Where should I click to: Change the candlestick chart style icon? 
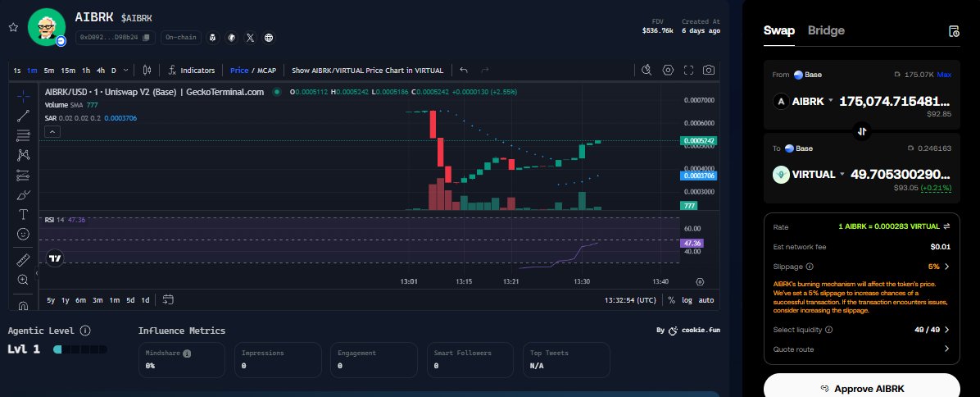coord(147,70)
